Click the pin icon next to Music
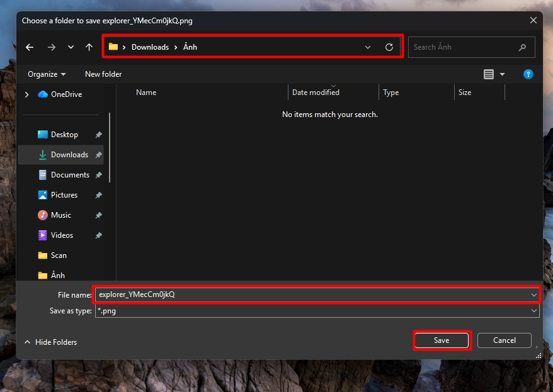Viewport: 553px width, 392px height. click(99, 215)
